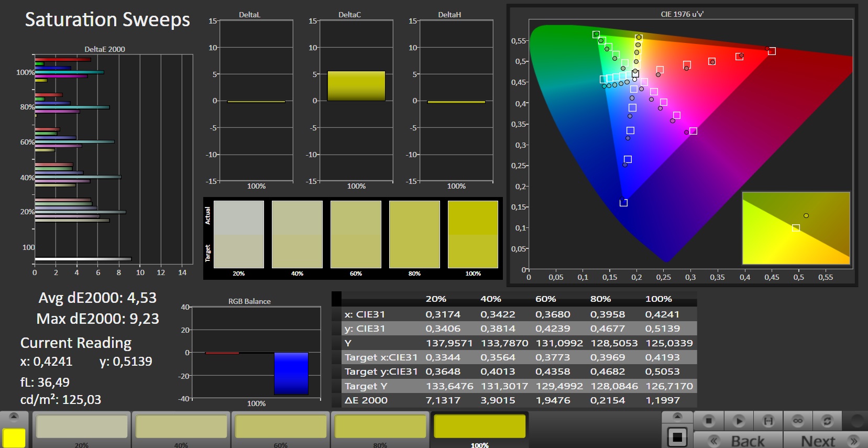Click the blue primary target square on CIE chart
Image resolution: width=868 pixels, height=448 pixels.
[x=623, y=203]
